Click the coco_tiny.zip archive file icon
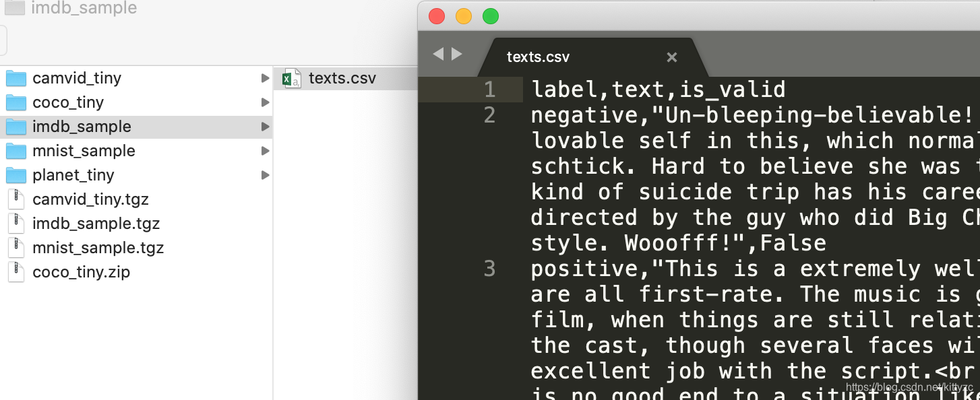Viewport: 980px width, 400px height. coord(16,272)
